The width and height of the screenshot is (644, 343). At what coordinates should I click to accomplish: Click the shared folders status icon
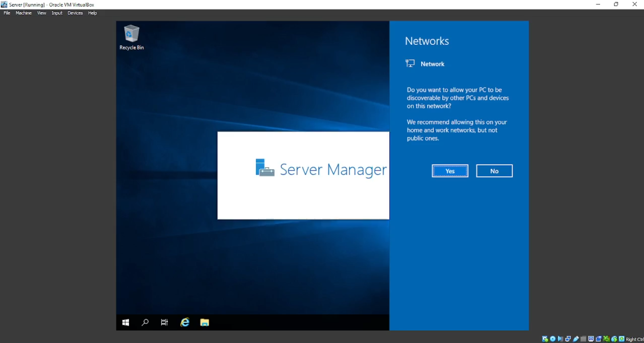coord(583,339)
